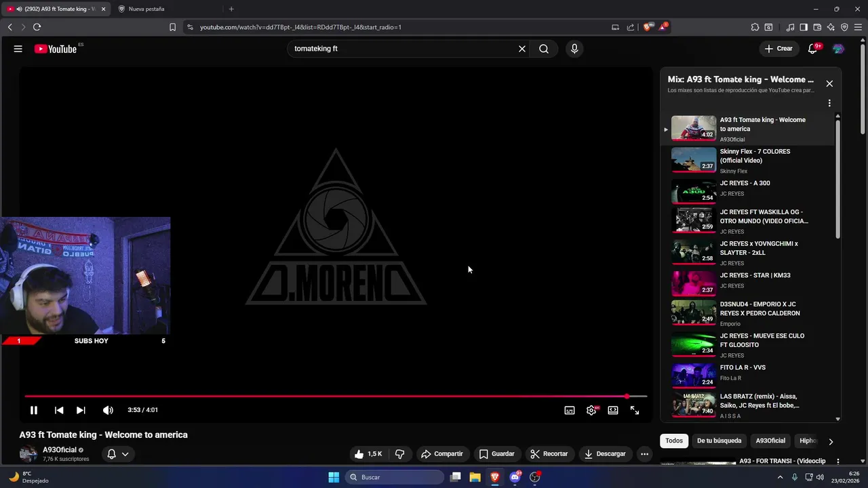Open the browser main menu
The image size is (868, 488).
point(858,27)
